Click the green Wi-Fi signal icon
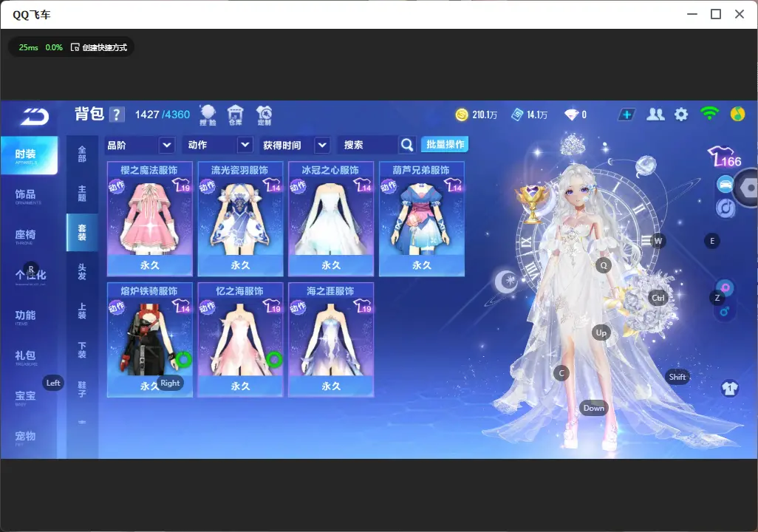Image resolution: width=758 pixels, height=532 pixels. (x=709, y=114)
